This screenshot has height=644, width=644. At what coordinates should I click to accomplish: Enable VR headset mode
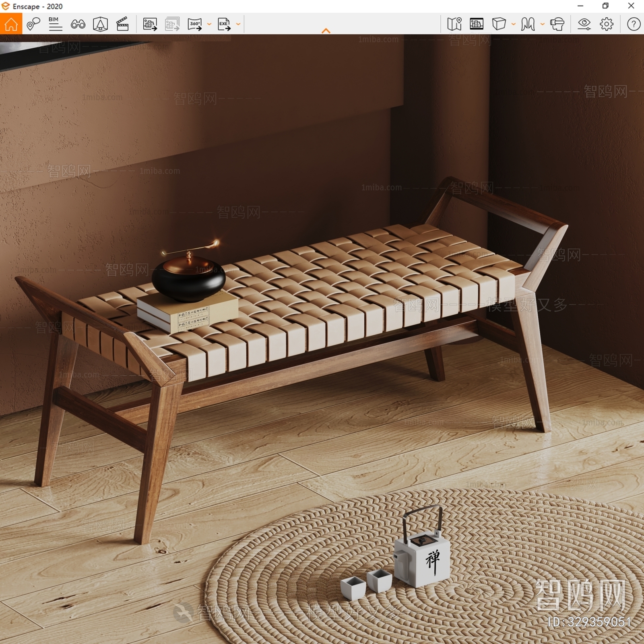click(557, 24)
